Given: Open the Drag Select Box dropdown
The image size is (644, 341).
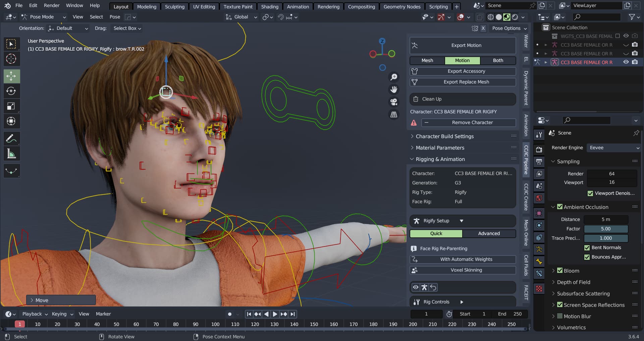Looking at the screenshot, I should 127,29.
